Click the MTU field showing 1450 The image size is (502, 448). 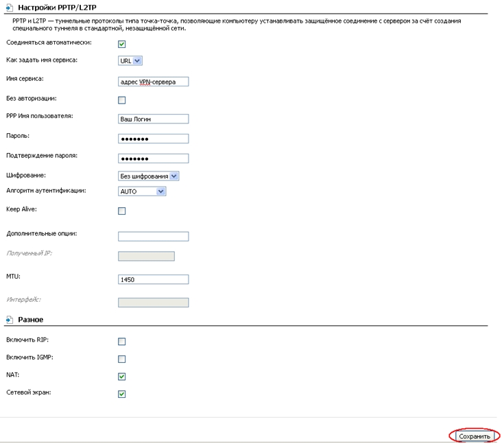(153, 280)
